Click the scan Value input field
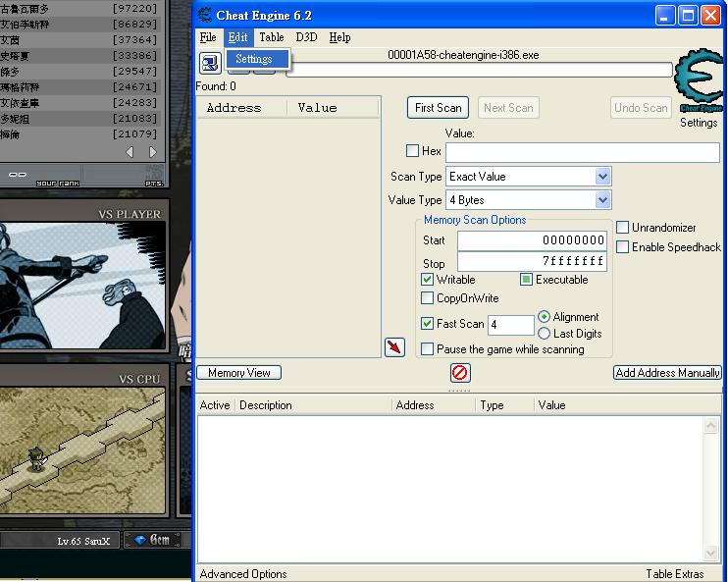The height and width of the screenshot is (582, 728). coord(582,152)
